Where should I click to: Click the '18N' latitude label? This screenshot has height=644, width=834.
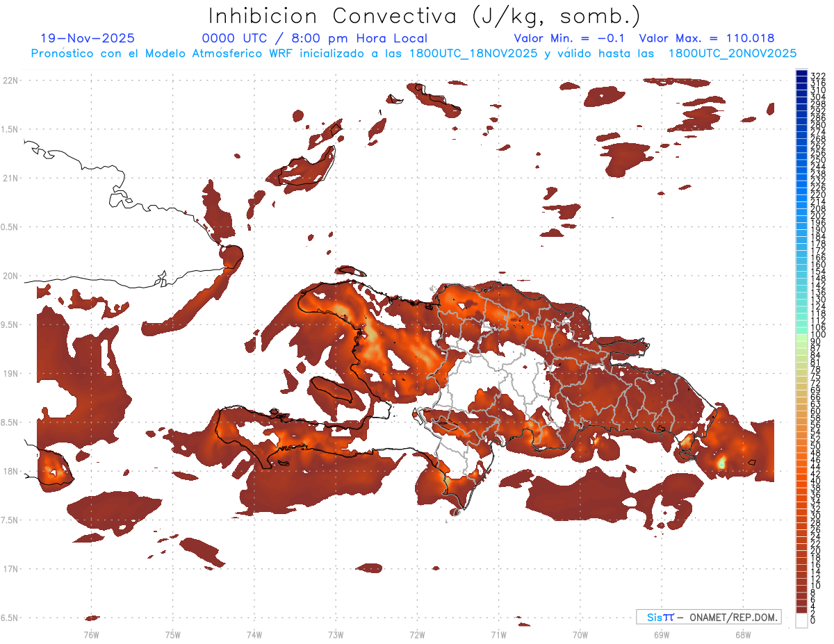[11, 471]
